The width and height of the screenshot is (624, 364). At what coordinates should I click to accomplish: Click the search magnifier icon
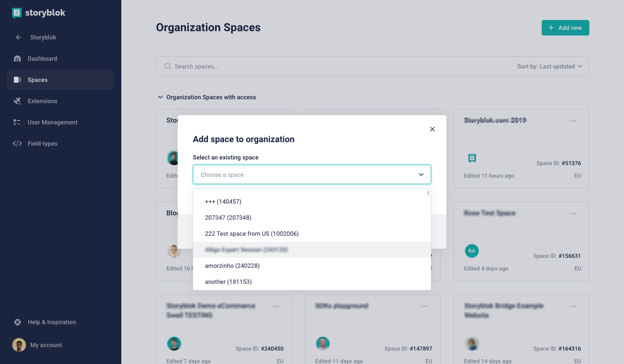[x=168, y=66]
